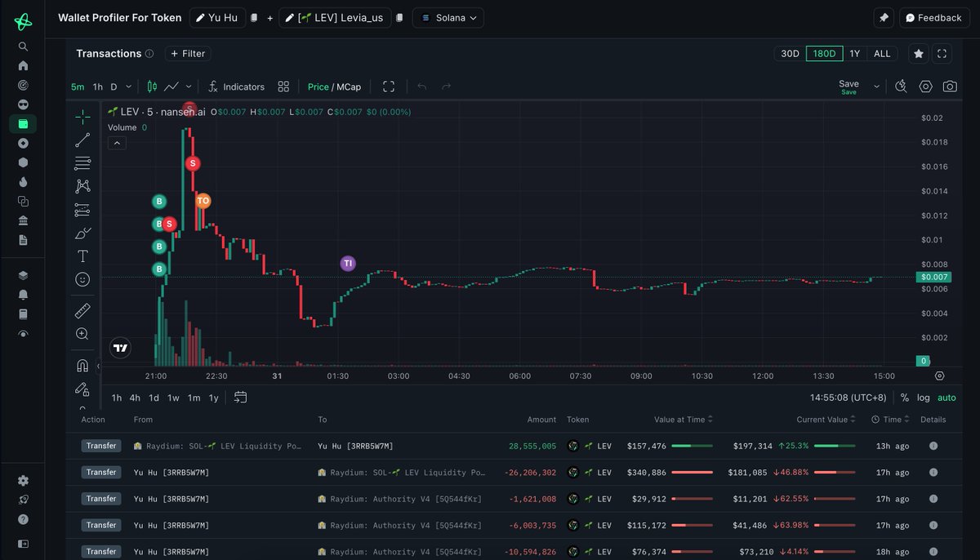
Task: Sort by the Time column header
Action: pos(890,420)
